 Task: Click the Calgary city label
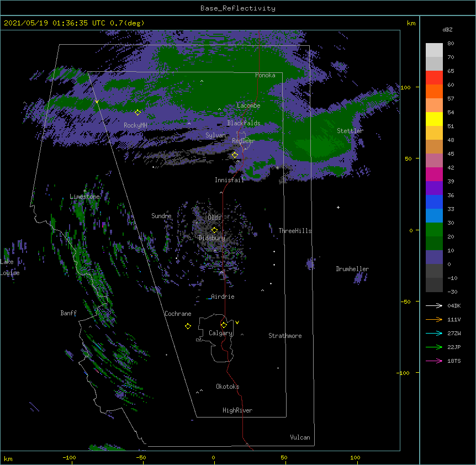[x=220, y=333]
